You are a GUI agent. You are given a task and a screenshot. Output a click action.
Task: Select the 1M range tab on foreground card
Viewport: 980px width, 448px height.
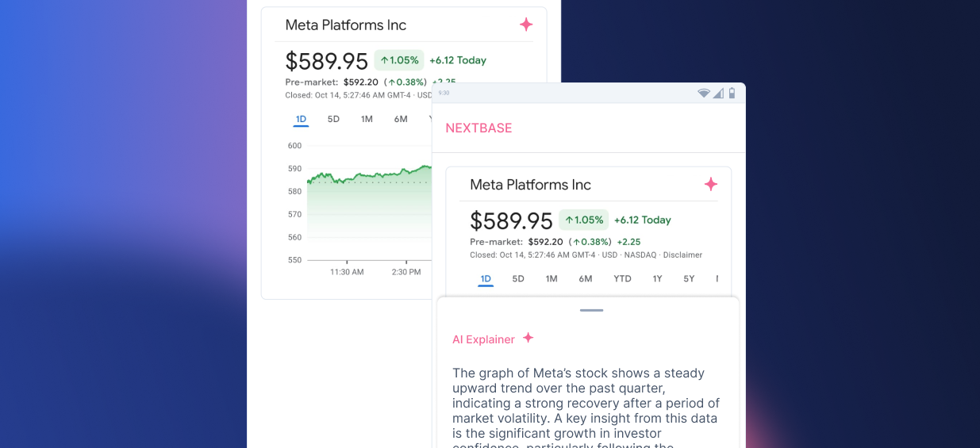coord(551,278)
